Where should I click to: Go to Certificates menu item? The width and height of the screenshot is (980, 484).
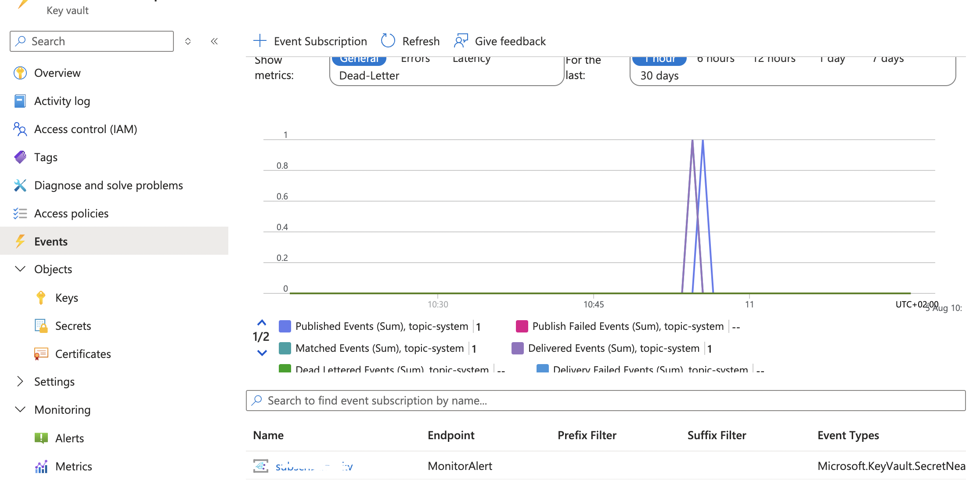point(83,354)
